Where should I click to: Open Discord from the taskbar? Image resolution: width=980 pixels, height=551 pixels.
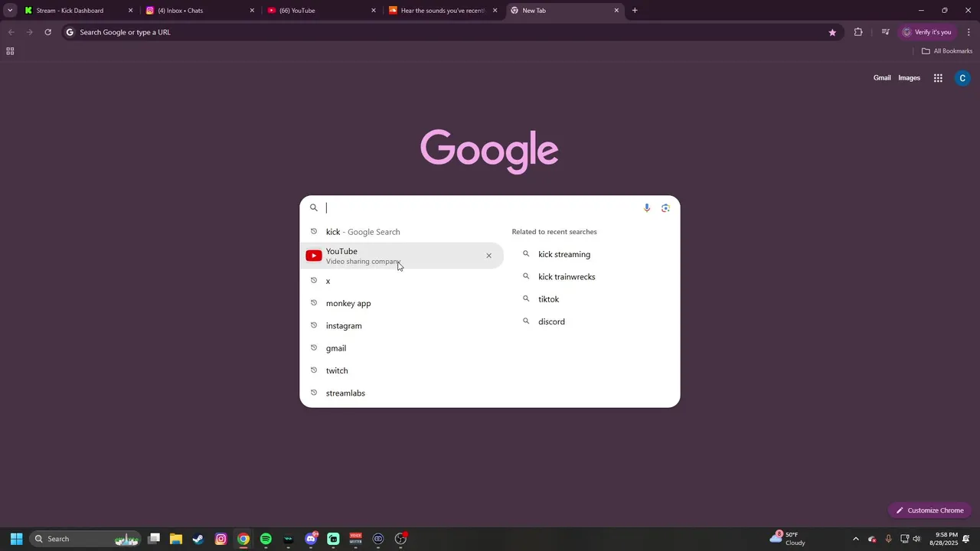(311, 539)
